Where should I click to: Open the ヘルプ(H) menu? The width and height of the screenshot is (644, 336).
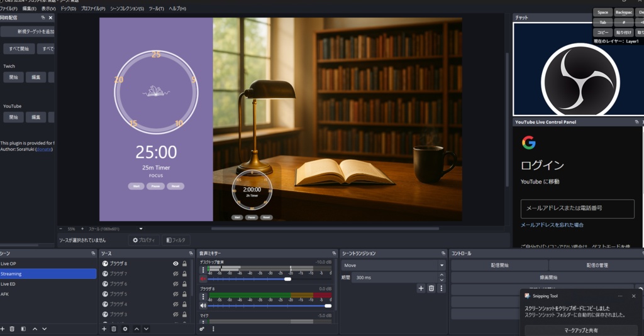click(177, 9)
